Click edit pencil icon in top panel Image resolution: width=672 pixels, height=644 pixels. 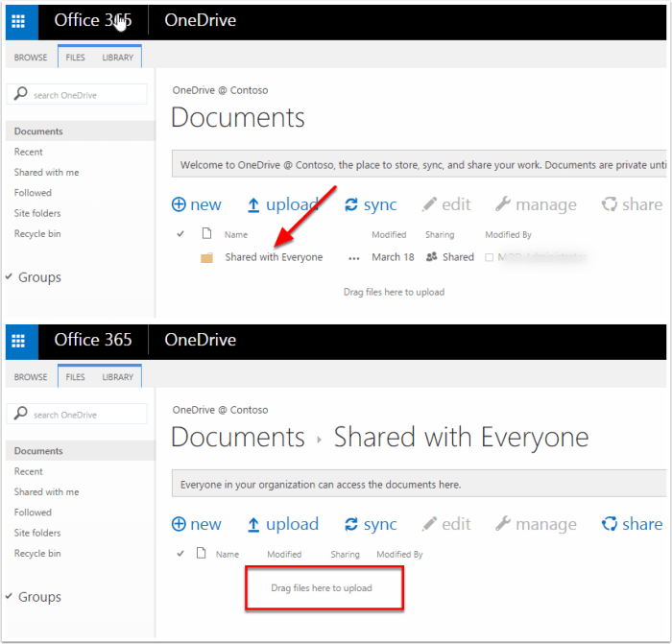[429, 204]
